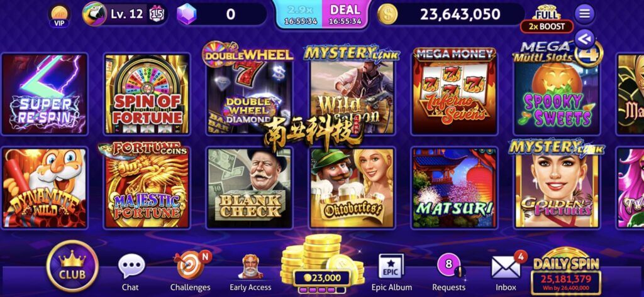Open the Epic Album

click(x=391, y=266)
